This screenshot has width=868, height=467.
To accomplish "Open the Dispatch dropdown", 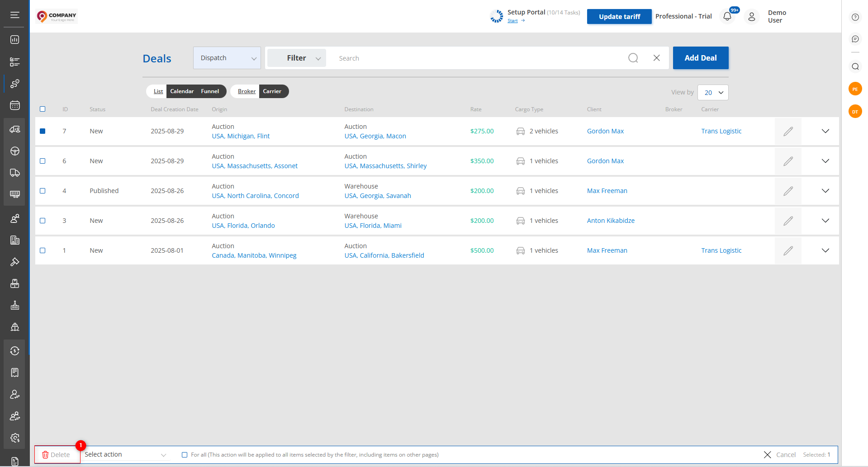I will (227, 58).
